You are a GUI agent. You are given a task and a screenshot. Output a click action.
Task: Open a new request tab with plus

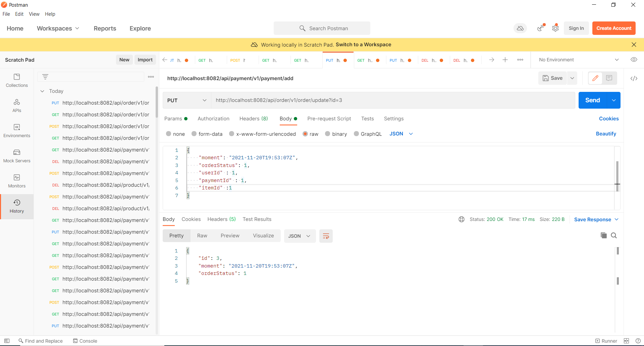(x=505, y=60)
